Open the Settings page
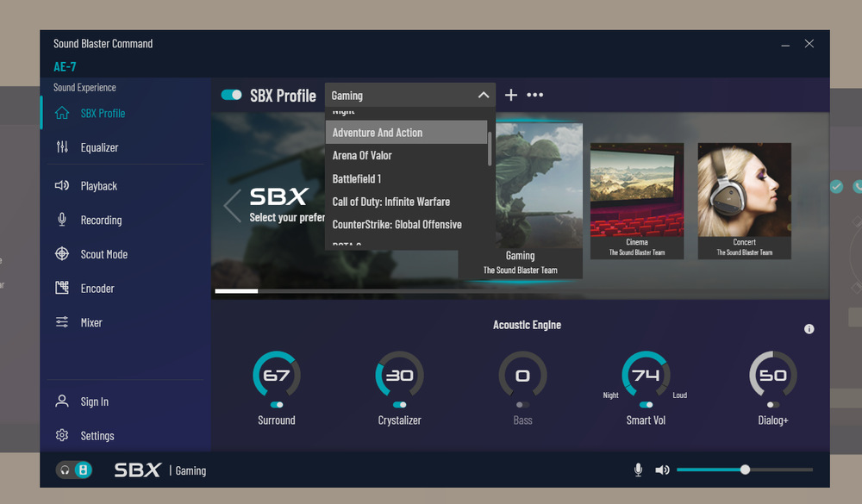Screen dimensions: 862x504 97,435
